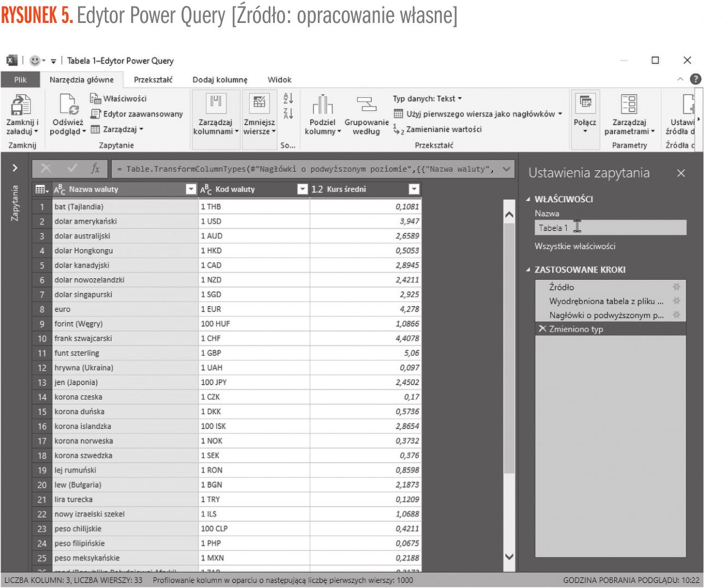The width and height of the screenshot is (721, 588).
Task: Select the Wyodrębniona tabela z pliku step
Action: (x=610, y=301)
